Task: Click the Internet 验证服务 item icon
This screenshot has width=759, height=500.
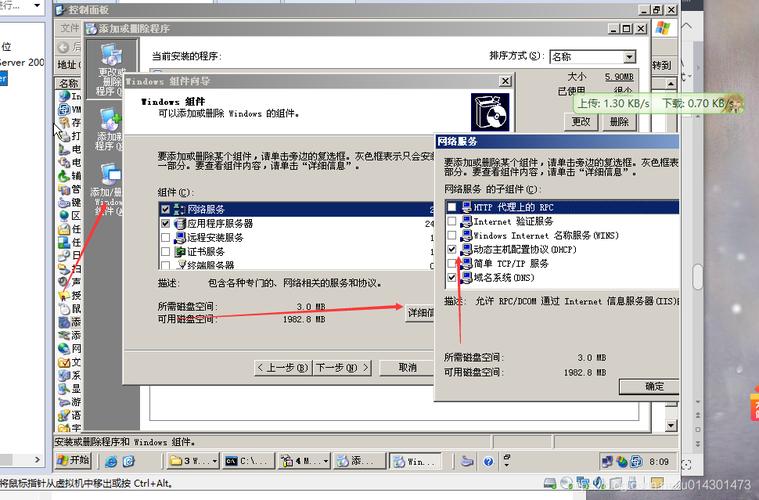Action: point(466,221)
